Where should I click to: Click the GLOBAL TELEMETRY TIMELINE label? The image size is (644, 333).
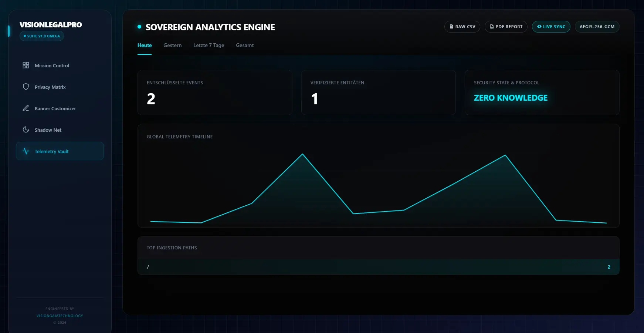180,137
